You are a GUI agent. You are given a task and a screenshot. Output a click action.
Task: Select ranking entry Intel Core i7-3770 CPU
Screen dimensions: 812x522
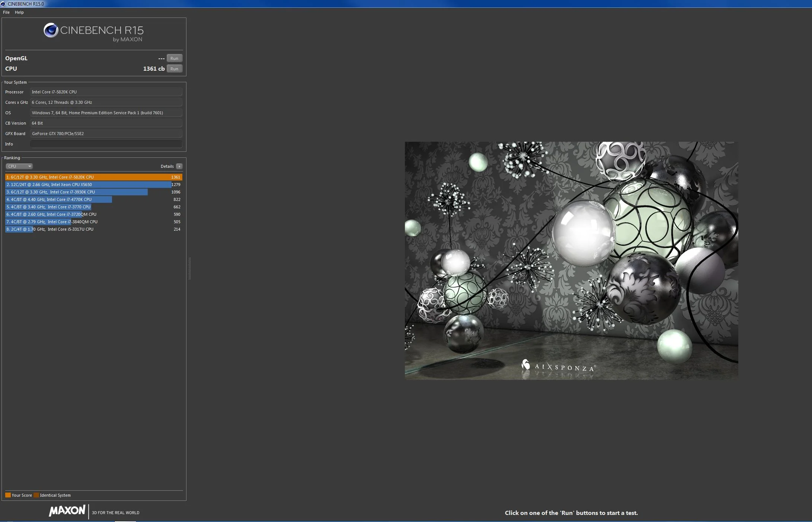(94, 207)
